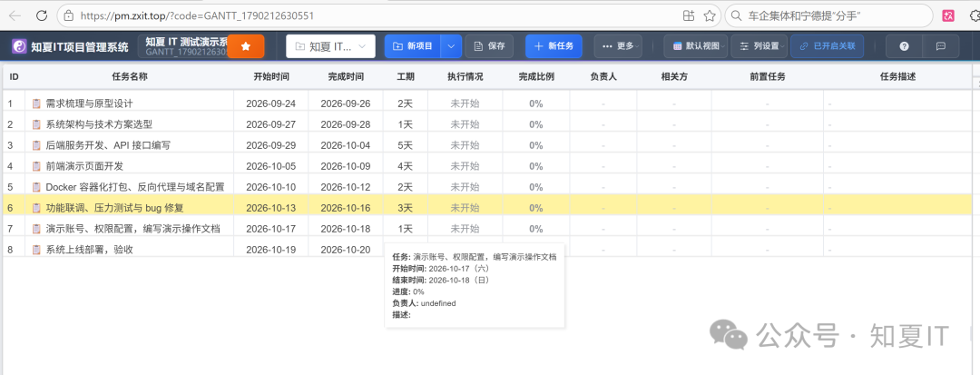Click the 负责人 column header
This screenshot has width=980, height=375.
(603, 77)
